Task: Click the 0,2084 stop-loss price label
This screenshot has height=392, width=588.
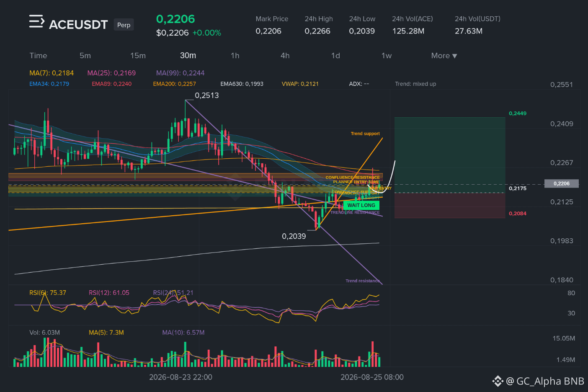Action: pos(518,214)
